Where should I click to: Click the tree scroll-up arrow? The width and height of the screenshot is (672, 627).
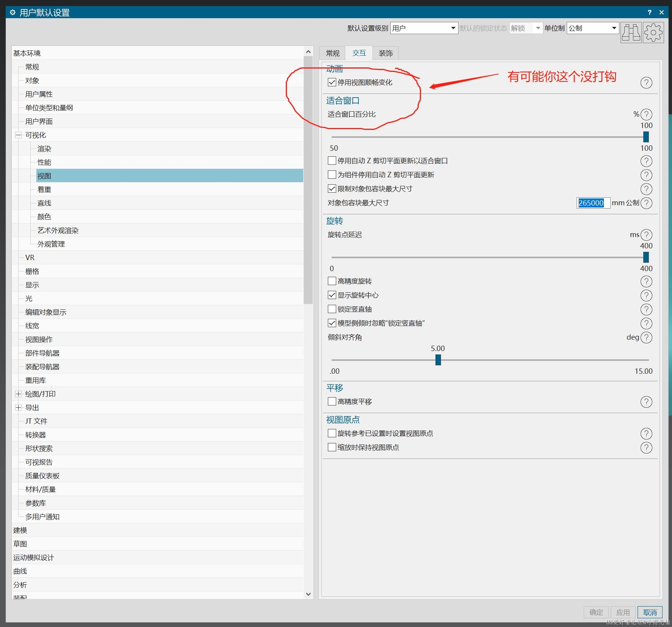click(308, 51)
